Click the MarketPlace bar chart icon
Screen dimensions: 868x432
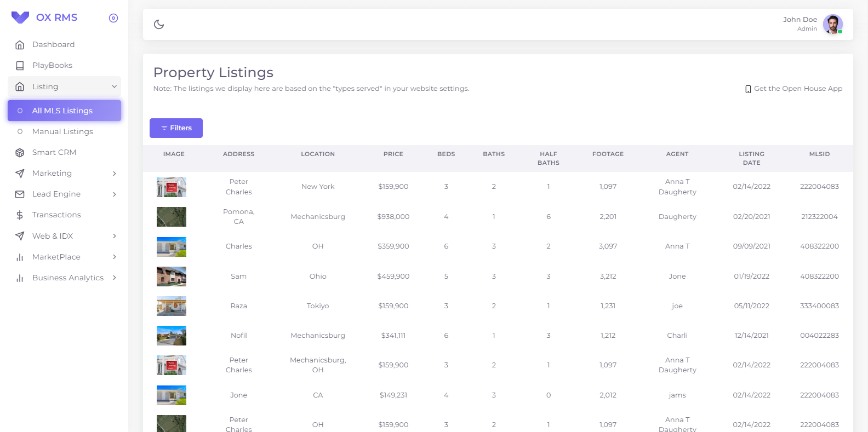click(x=20, y=257)
